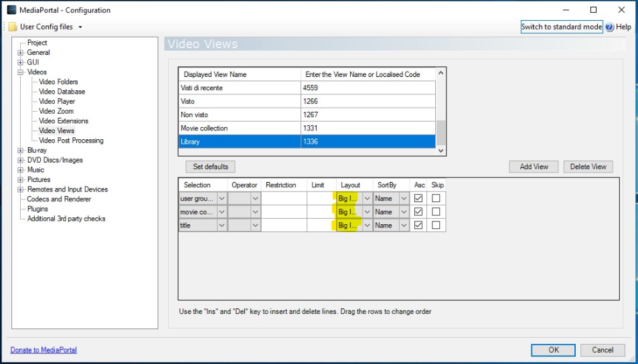Select Plugins in the settings tree
The width and height of the screenshot is (638, 364).
tap(37, 209)
